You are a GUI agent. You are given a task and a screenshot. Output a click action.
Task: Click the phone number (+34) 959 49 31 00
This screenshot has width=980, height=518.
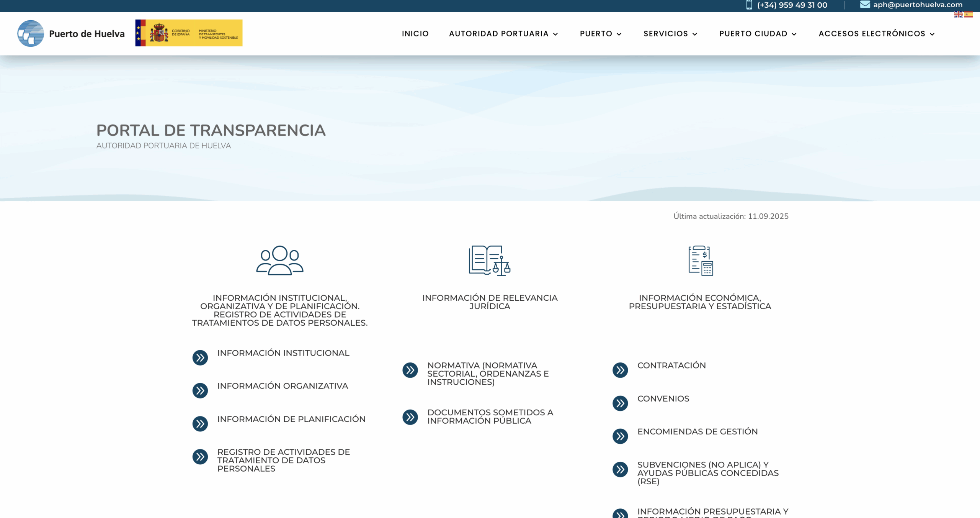pos(792,5)
